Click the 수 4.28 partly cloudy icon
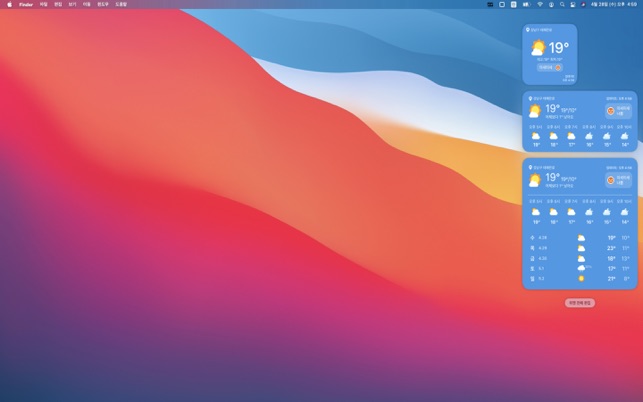Image resolution: width=643 pixels, height=402 pixels. 581,238
